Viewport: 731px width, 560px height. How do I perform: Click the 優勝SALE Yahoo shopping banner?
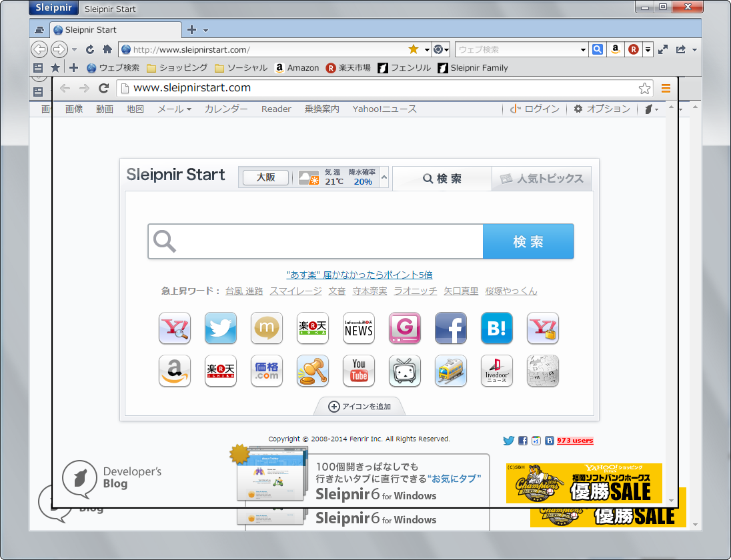click(x=584, y=483)
